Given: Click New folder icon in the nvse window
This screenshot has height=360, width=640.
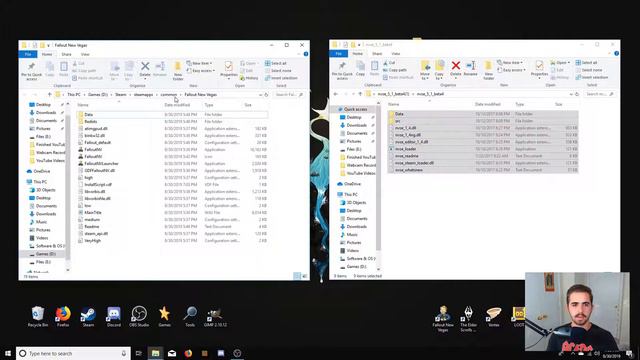Looking at the screenshot, I should [488, 70].
